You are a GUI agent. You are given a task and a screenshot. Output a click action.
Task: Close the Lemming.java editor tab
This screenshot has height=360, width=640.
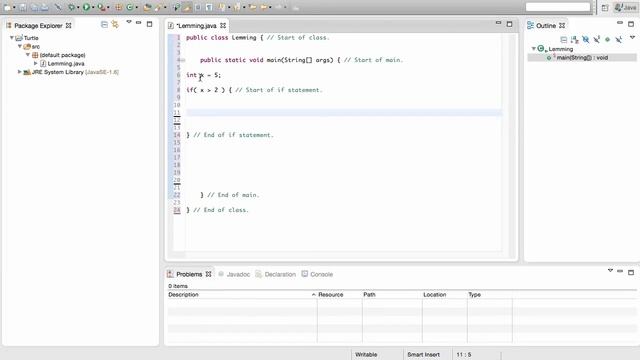[223, 25]
